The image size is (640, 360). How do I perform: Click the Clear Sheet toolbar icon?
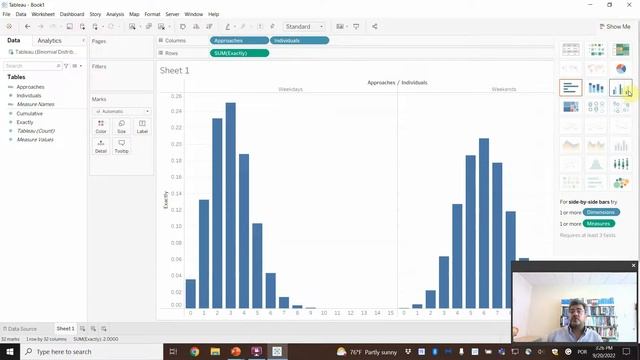click(x=162, y=27)
